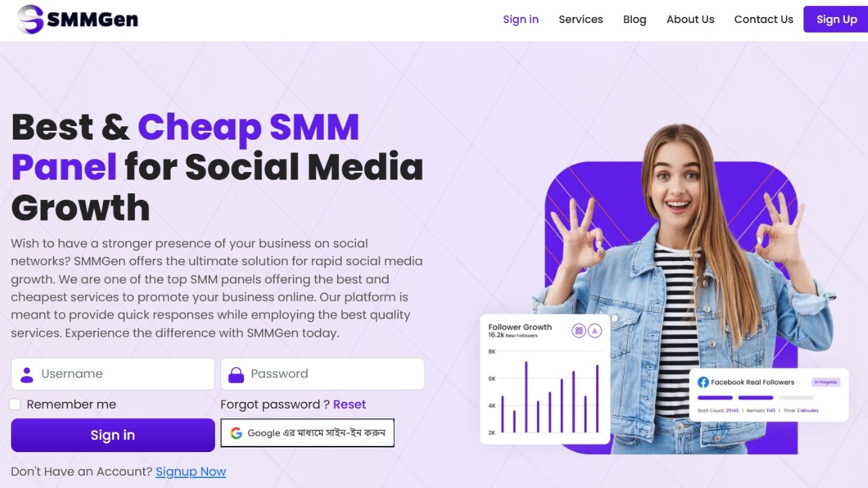Click the Google logo icon
The height and width of the screenshot is (488, 868).
[236, 433]
